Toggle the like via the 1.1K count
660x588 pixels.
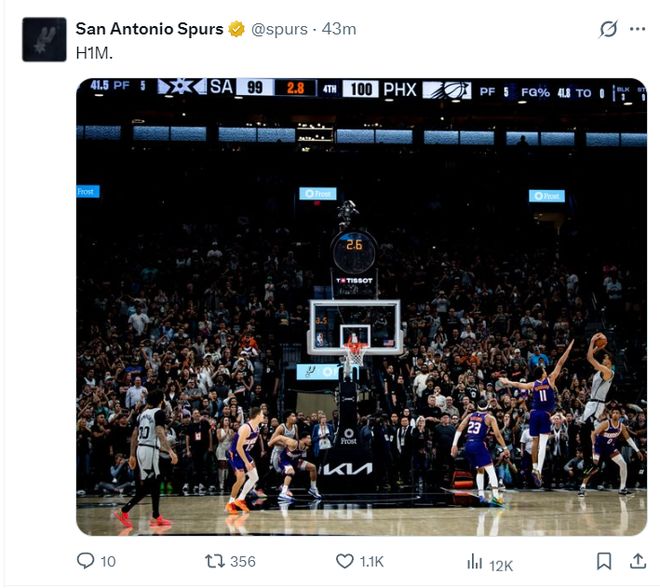(x=371, y=562)
